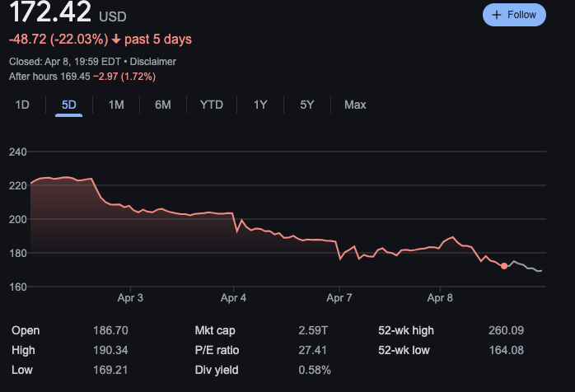Click the Mkt cap label
The image size is (575, 392).
215,330
